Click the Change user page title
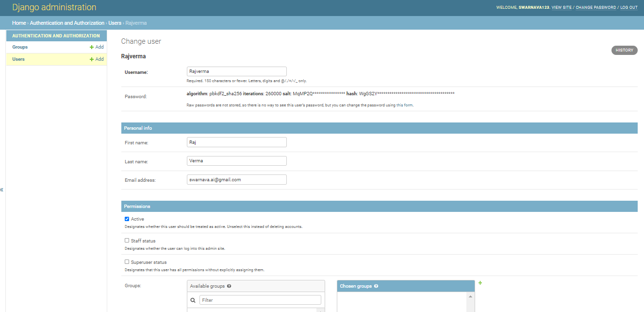This screenshot has width=644, height=312. pos(141,41)
